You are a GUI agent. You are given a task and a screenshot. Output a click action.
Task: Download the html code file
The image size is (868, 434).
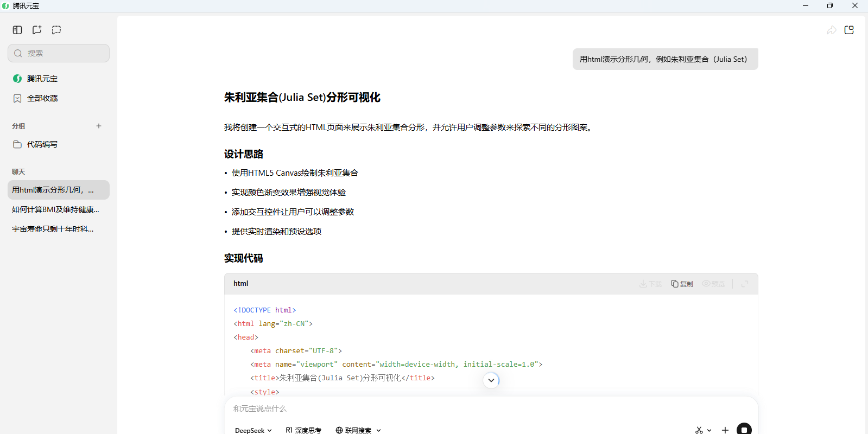point(650,284)
